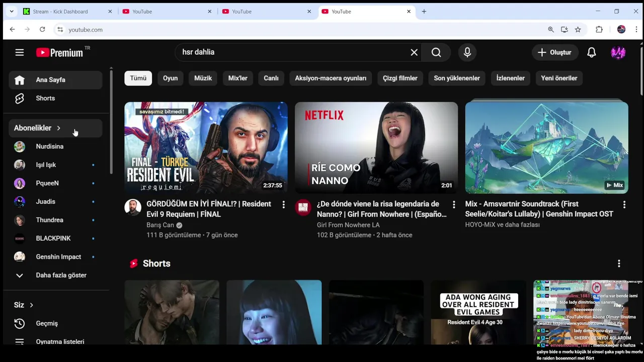
Task: Open the tab search dropdown arrow
Action: click(x=11, y=12)
